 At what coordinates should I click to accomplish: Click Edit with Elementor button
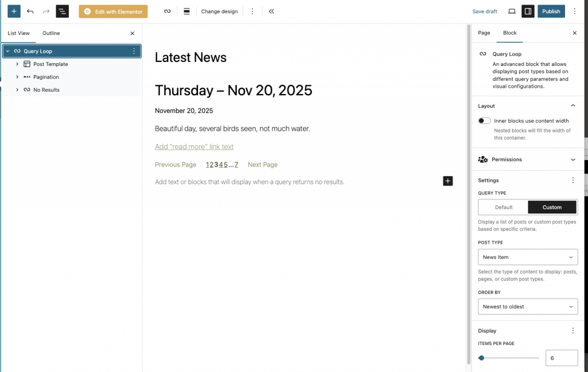(x=113, y=11)
